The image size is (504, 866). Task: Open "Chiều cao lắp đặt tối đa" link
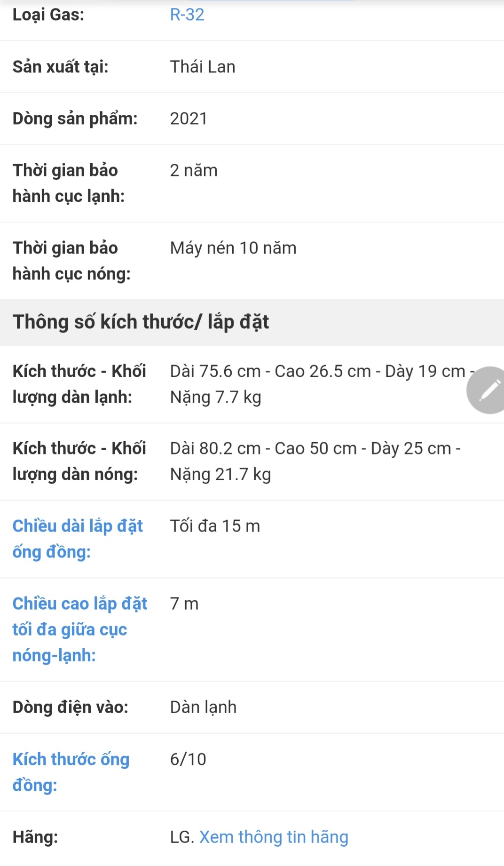click(x=79, y=629)
